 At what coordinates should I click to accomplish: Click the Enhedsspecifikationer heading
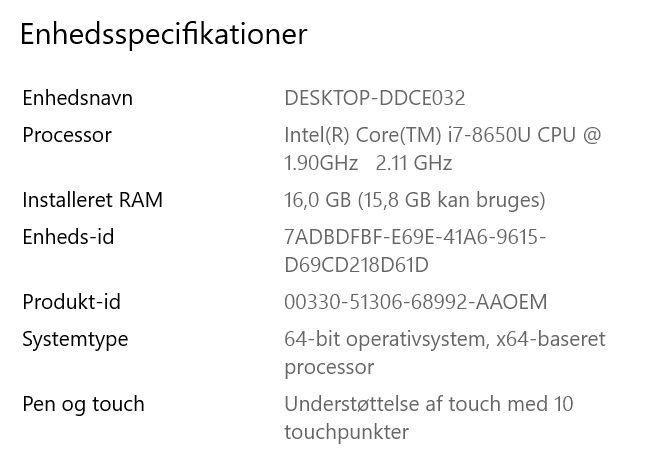click(164, 34)
